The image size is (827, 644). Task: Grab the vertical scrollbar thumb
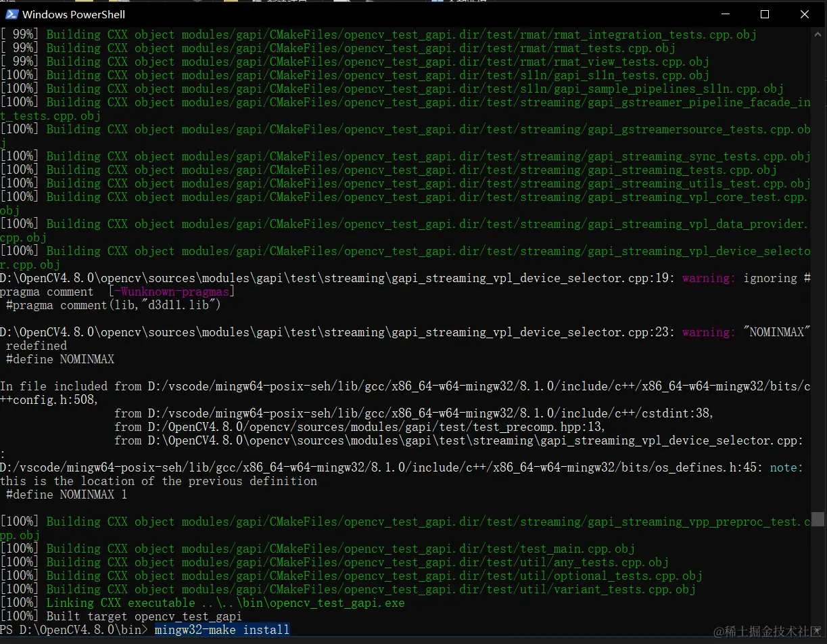[818, 519]
